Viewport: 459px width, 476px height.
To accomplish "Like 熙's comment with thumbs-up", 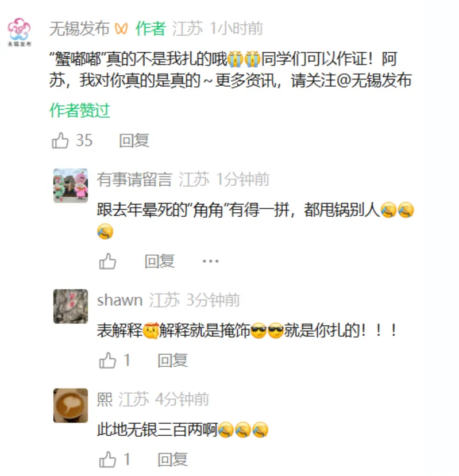I will [107, 459].
